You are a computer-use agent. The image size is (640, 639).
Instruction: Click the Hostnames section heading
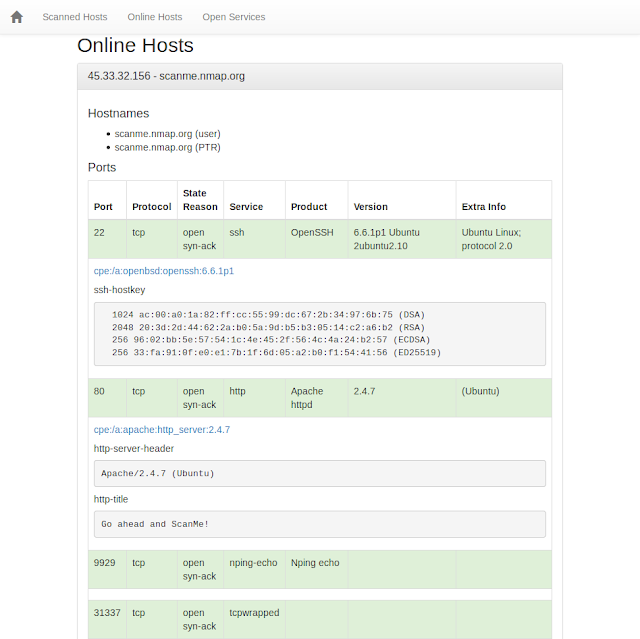tap(118, 113)
